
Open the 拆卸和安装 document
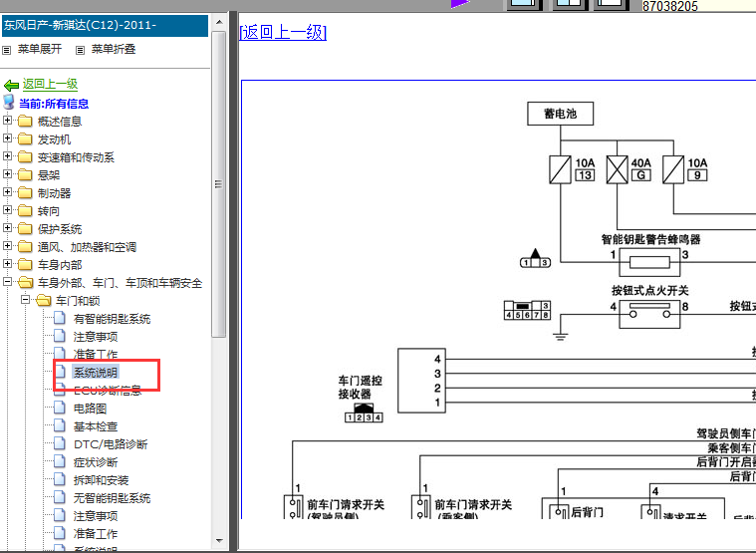click(101, 480)
